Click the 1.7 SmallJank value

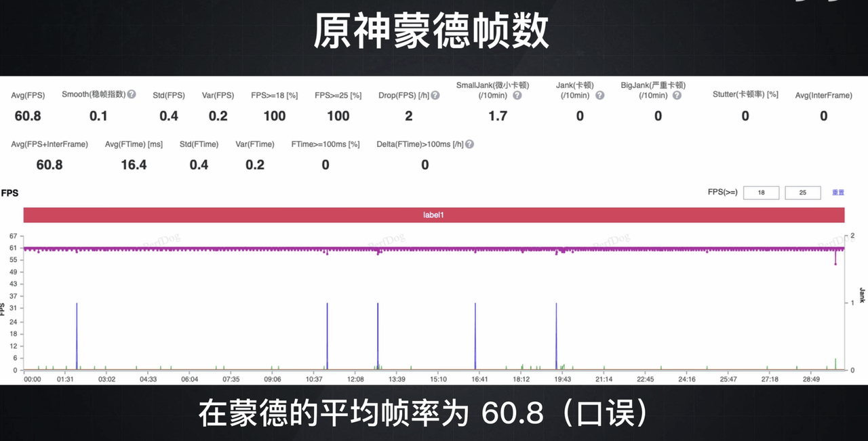[x=498, y=116]
